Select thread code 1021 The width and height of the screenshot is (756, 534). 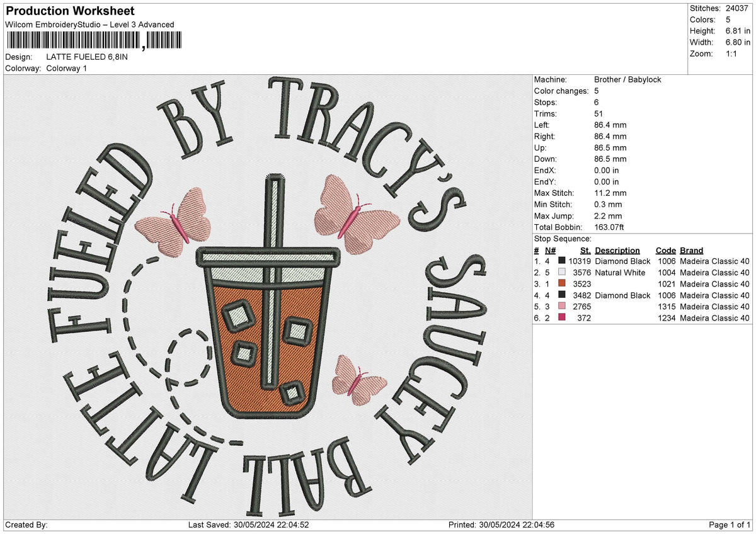coord(666,284)
